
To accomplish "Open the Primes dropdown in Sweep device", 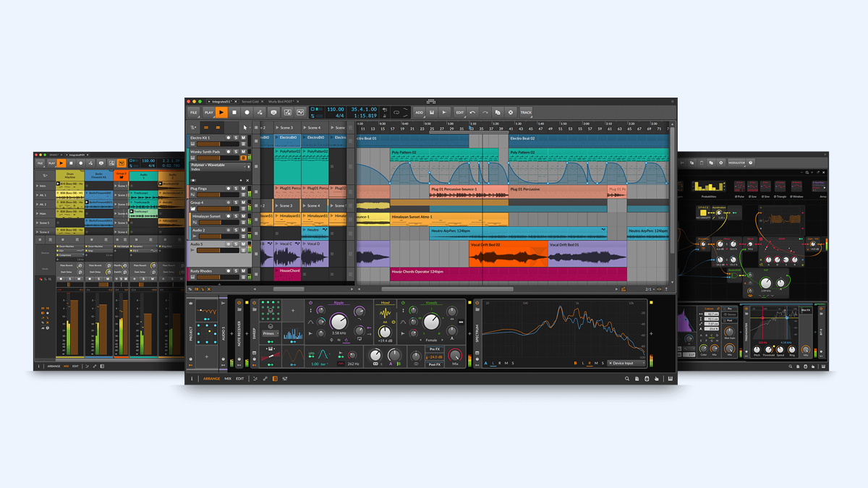I will (x=271, y=333).
